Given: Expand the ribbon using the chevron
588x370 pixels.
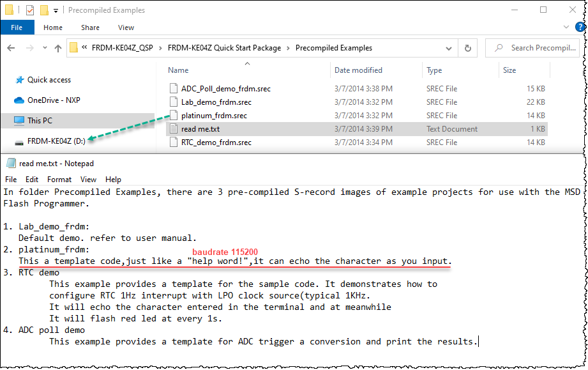Looking at the screenshot, I should 566,27.
